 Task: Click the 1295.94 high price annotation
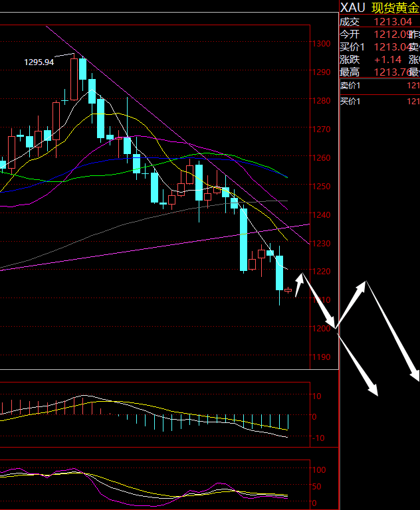coord(39,62)
